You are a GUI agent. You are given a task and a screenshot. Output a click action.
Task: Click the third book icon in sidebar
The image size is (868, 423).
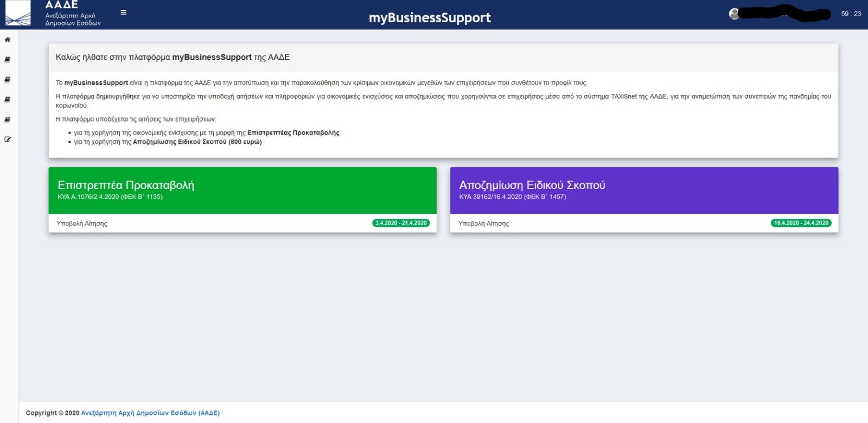coord(8,99)
